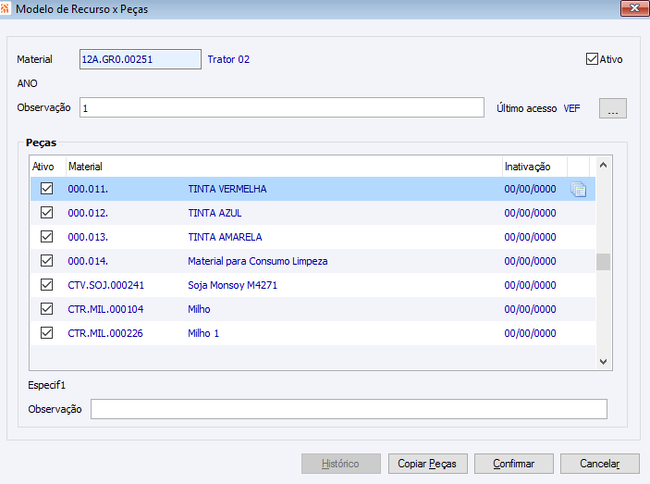Viewport: 650px width, 484px height.
Task: Click code 000.011. in highlighted row
Action: coord(88,189)
